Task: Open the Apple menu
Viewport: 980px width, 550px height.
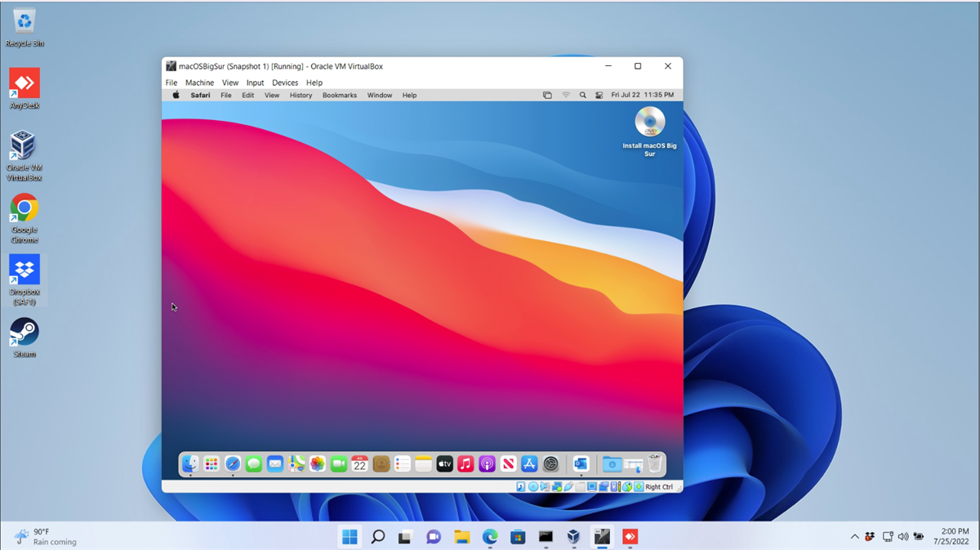Action: pos(176,96)
